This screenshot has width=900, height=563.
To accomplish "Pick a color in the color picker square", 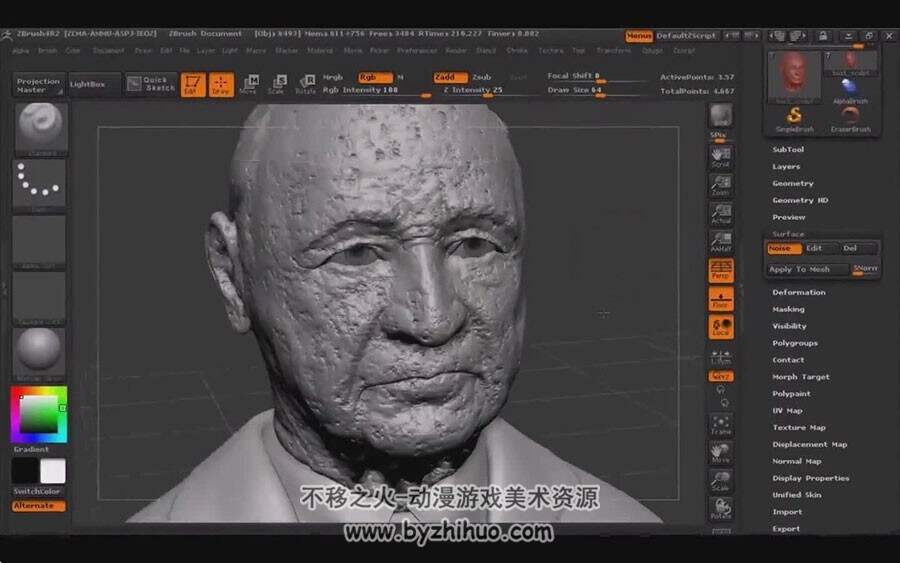I will [38, 414].
